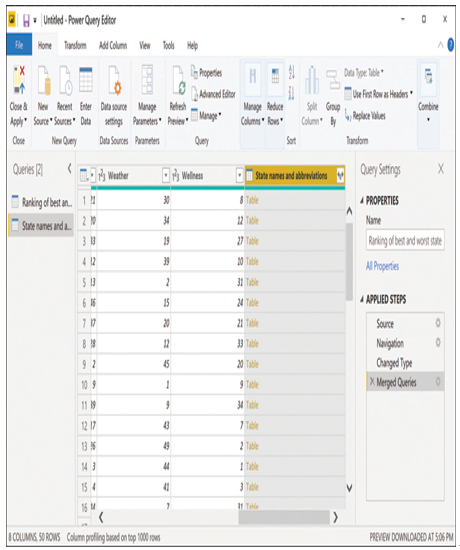460x550 pixels.
Task: Click the vertical scrollbar up arrow
Action: [x=349, y=211]
